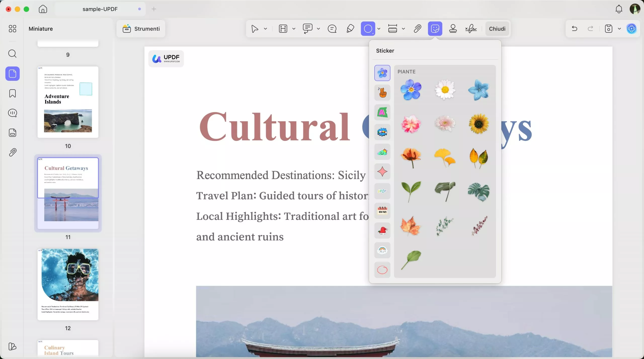Open the Strumenti menu
644x359 pixels.
[x=141, y=28]
